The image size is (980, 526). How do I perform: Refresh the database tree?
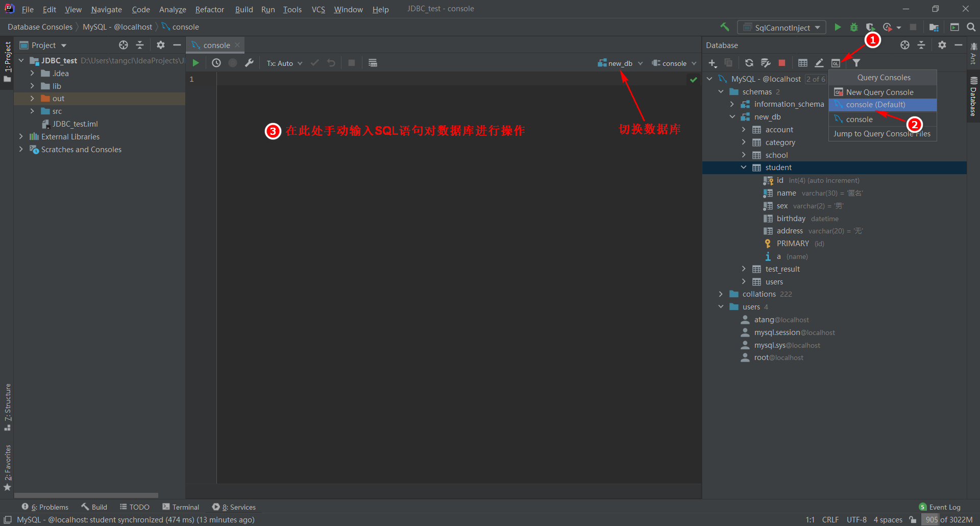click(749, 63)
